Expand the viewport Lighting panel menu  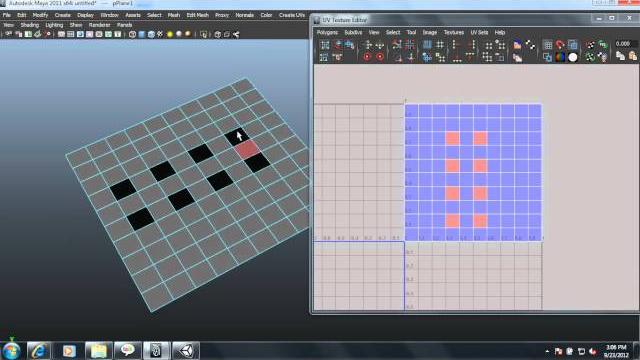click(54, 25)
